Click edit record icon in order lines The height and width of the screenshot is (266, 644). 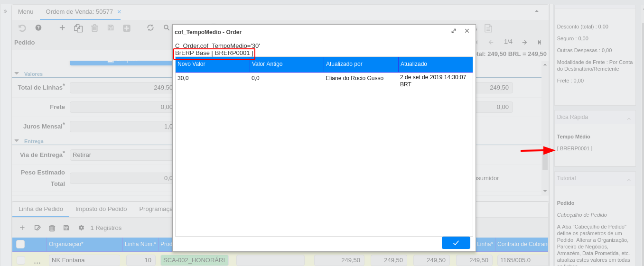click(37, 228)
